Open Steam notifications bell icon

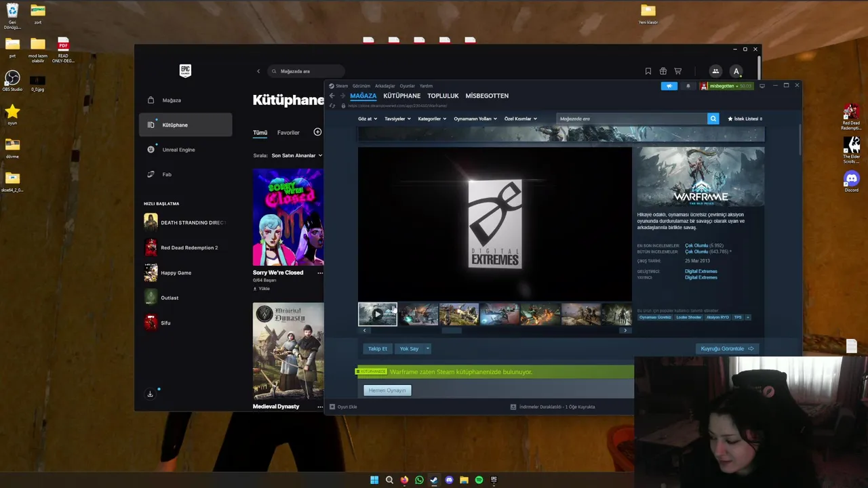tap(688, 86)
